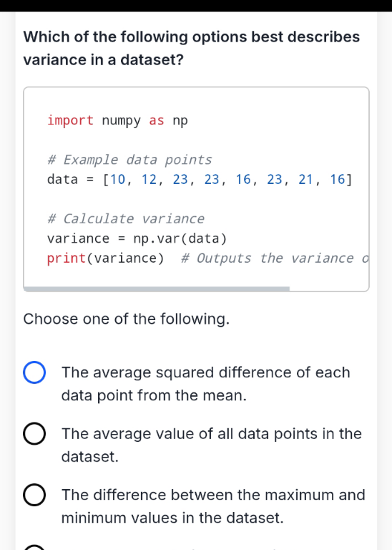
Task: Select the partially visible fourth radio option
Action: pyautogui.click(x=34, y=548)
